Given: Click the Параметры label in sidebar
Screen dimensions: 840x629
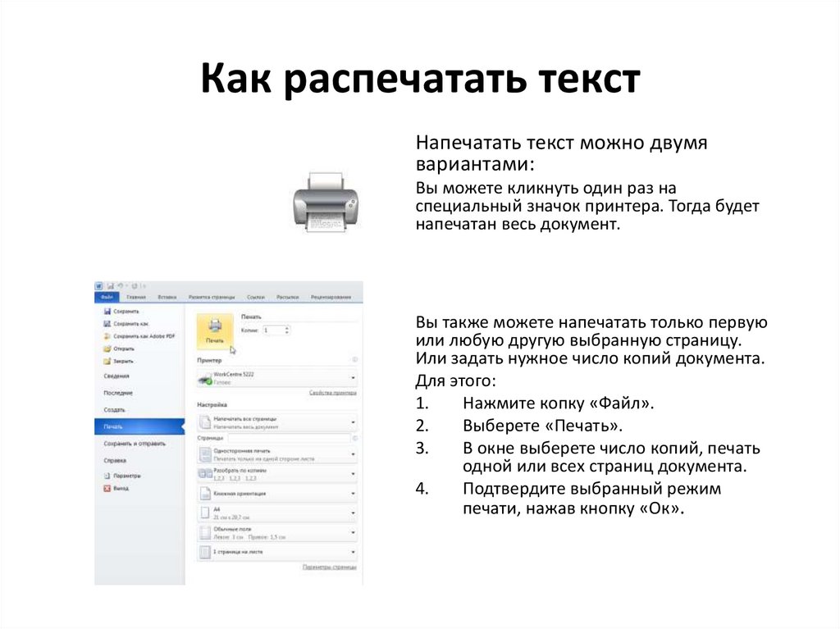Looking at the screenshot, I should pos(127,476).
